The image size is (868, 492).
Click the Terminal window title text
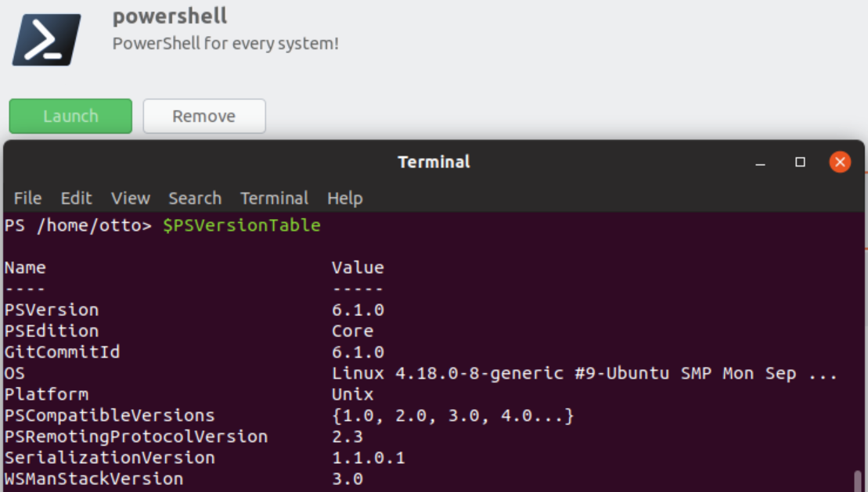pyautogui.click(x=434, y=162)
